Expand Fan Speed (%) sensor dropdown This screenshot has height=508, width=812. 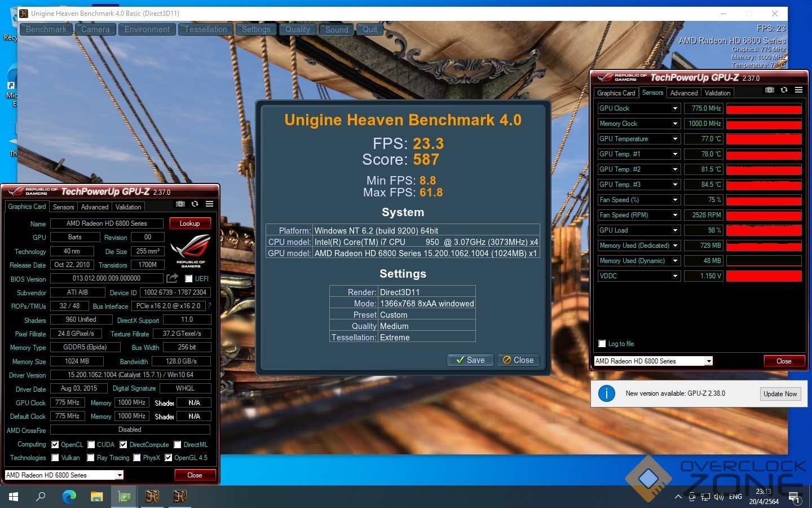[675, 200]
